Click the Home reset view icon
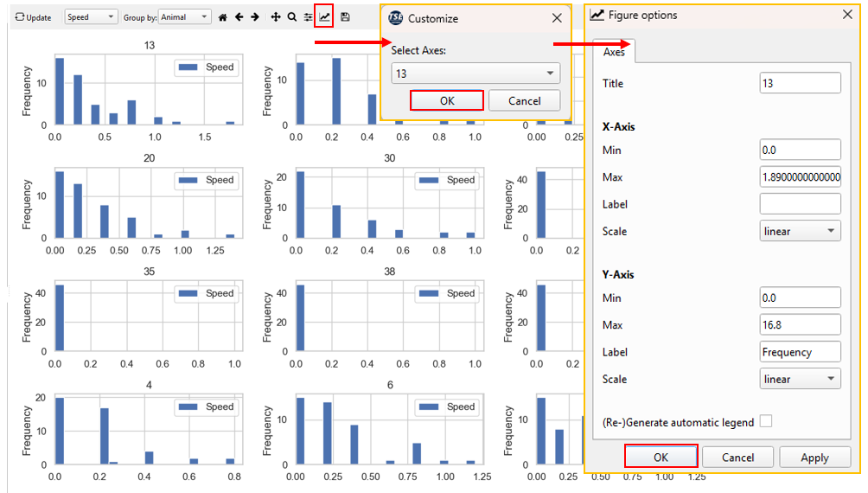 coord(223,17)
